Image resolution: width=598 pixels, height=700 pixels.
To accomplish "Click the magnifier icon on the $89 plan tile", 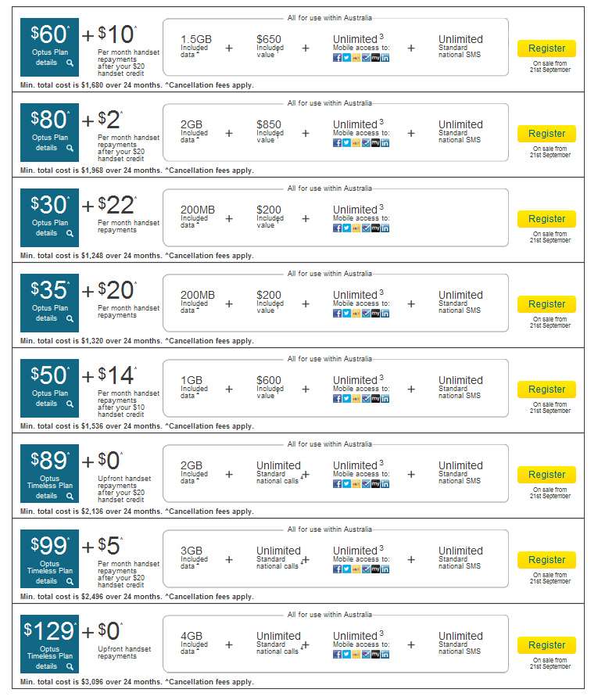I will pyautogui.click(x=70, y=496).
